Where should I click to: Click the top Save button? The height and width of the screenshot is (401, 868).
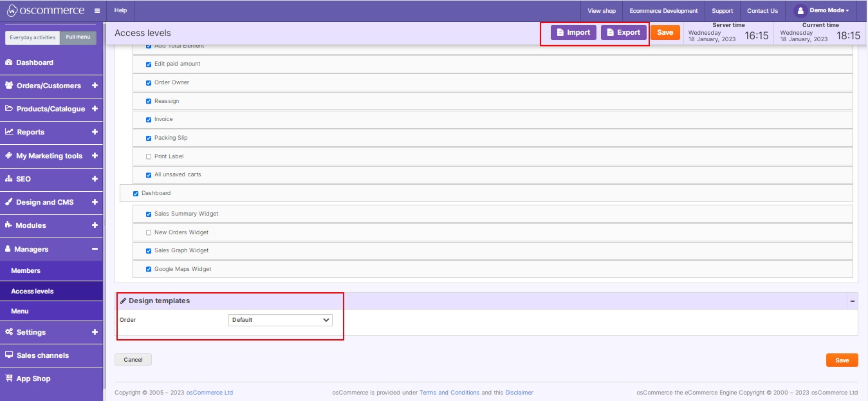click(x=665, y=32)
